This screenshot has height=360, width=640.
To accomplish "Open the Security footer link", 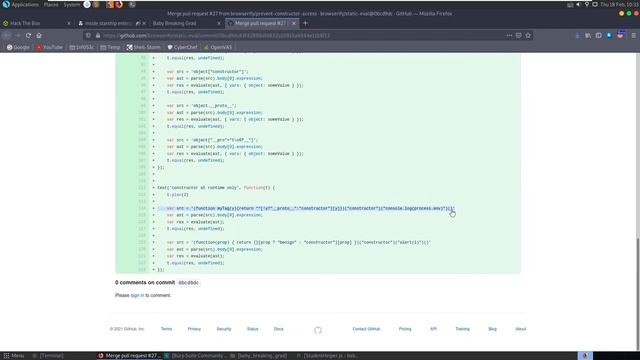I will [x=224, y=329].
